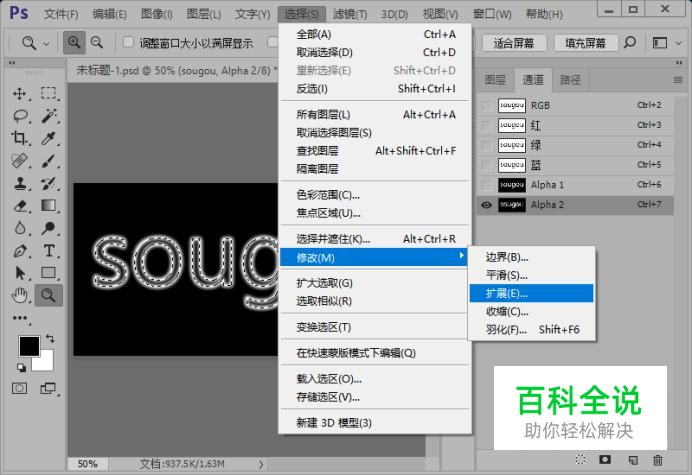Select the Pen tool
The height and width of the screenshot is (475, 692).
[19, 251]
